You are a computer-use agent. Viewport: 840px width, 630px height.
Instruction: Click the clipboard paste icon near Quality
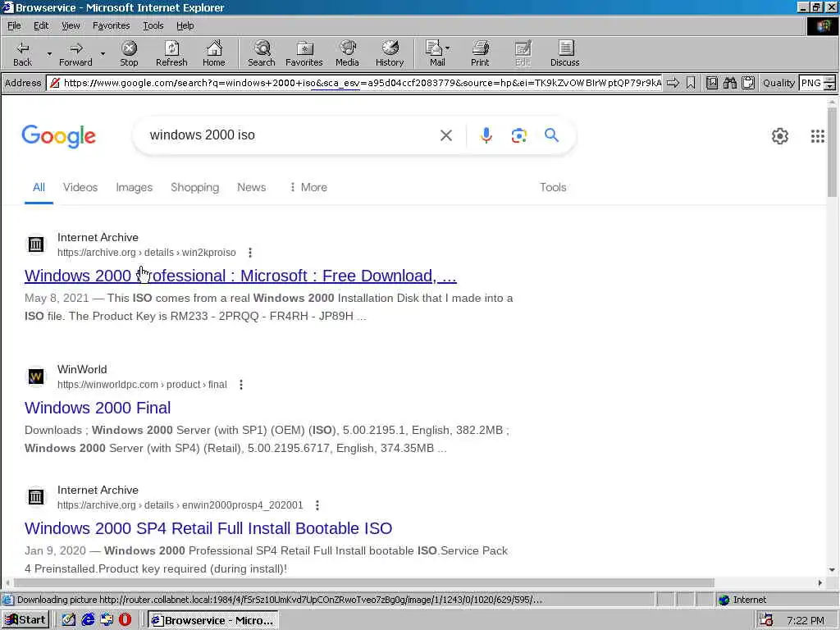(748, 83)
